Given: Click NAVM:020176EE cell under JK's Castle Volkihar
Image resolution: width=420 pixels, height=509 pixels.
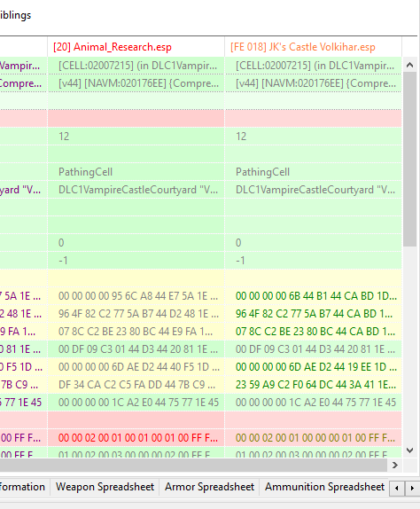Looking at the screenshot, I should click(x=313, y=83).
